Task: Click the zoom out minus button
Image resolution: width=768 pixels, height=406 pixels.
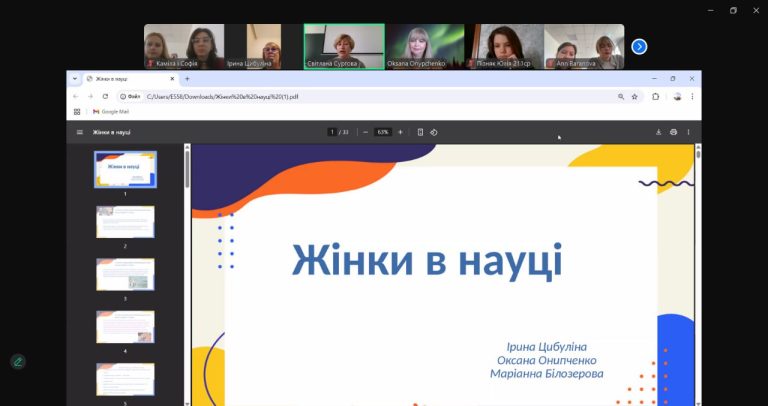Action: pyautogui.click(x=366, y=132)
